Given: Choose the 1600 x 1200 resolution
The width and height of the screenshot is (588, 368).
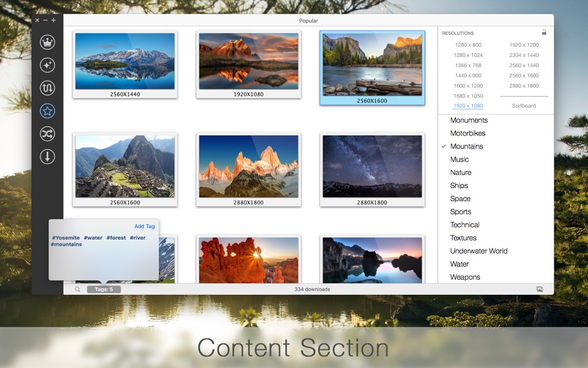Looking at the screenshot, I should 468,85.
